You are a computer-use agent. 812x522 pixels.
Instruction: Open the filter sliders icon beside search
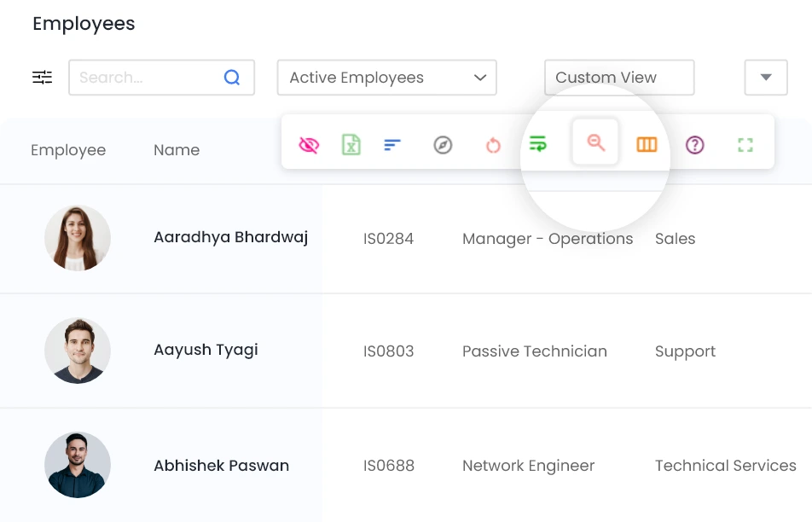[43, 78]
